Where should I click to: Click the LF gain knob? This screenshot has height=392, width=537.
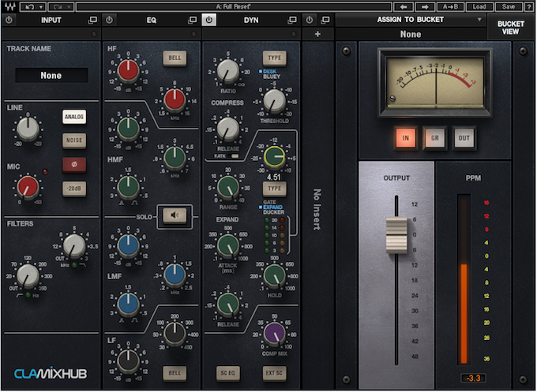pos(128,361)
